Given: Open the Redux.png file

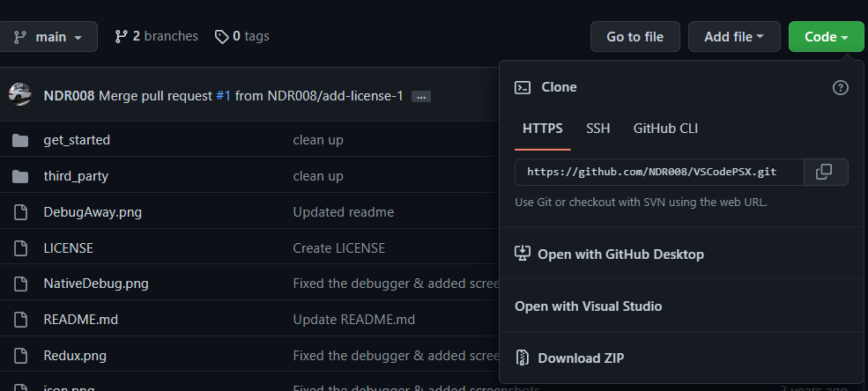Looking at the screenshot, I should coord(75,356).
